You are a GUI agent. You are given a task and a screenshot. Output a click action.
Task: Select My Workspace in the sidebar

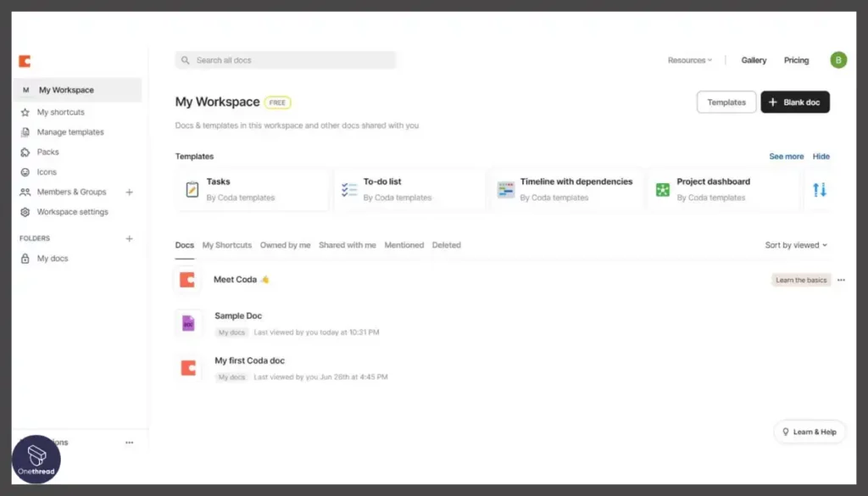pos(77,90)
